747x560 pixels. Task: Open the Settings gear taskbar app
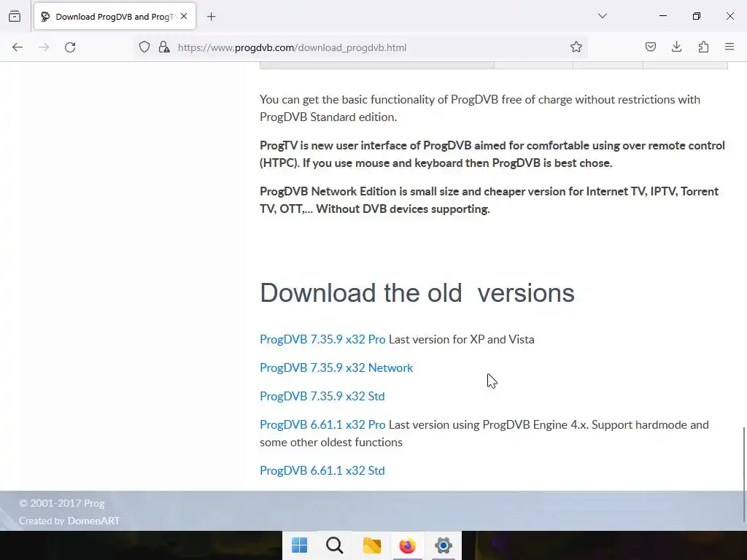(x=444, y=545)
